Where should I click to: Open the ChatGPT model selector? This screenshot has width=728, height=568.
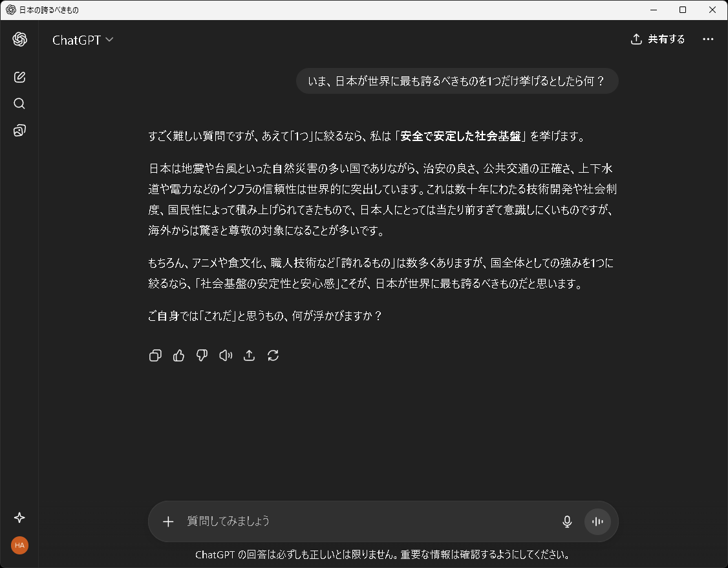tap(83, 39)
